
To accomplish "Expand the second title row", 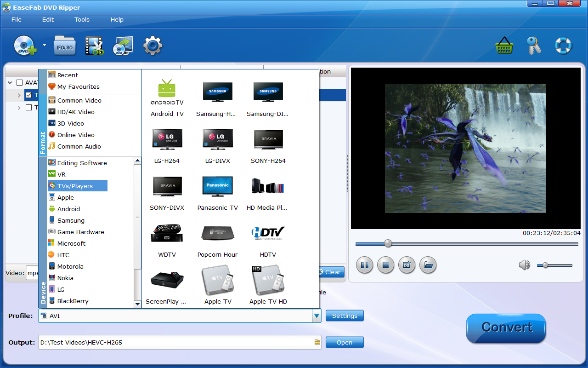I will pyautogui.click(x=19, y=107).
